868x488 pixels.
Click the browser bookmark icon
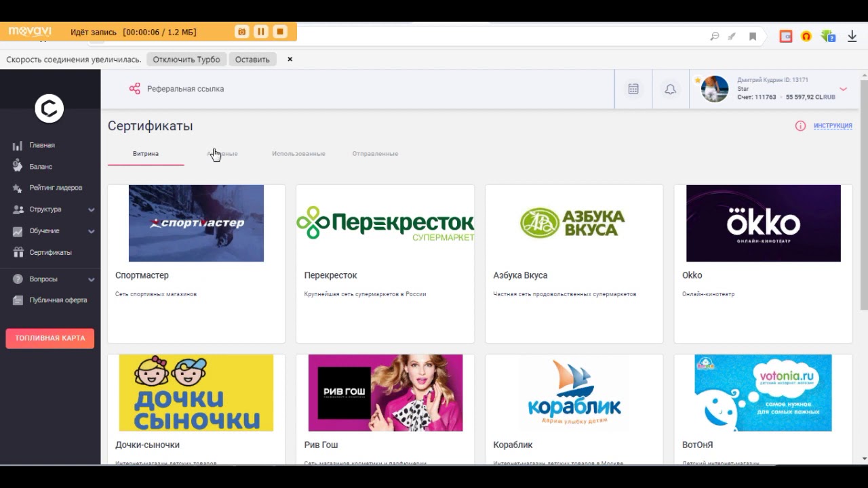pyautogui.click(x=752, y=37)
